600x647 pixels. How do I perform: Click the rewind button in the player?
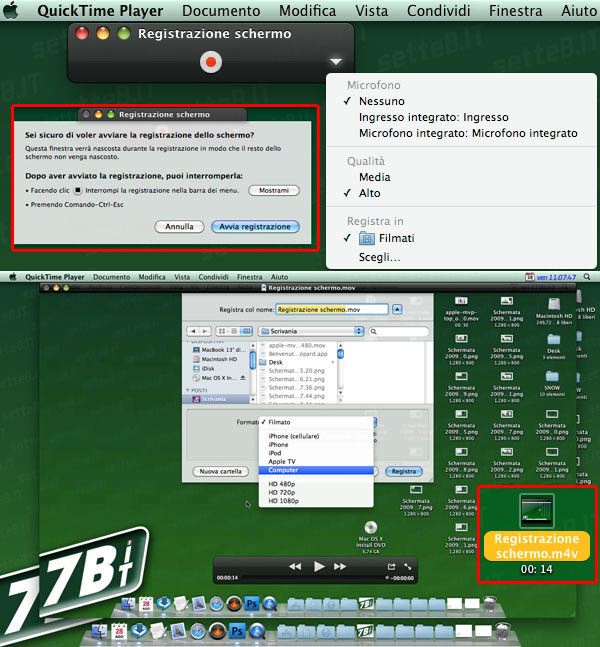(x=295, y=566)
